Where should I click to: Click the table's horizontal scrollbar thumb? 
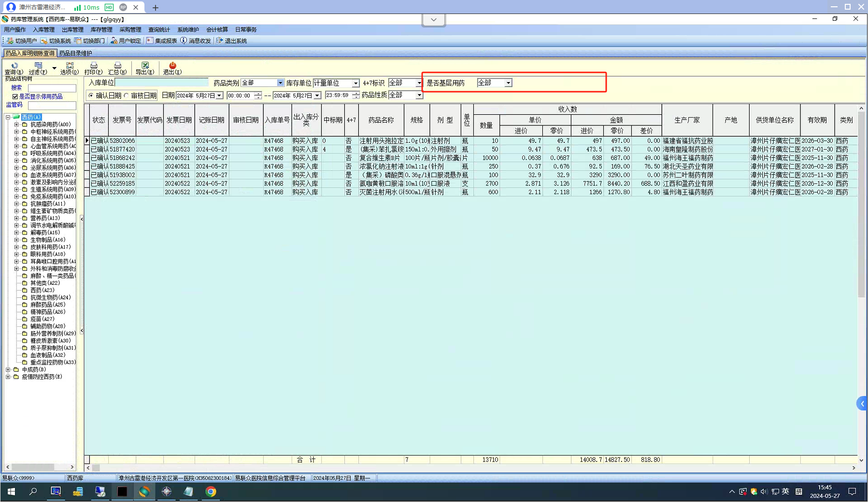(x=96, y=468)
